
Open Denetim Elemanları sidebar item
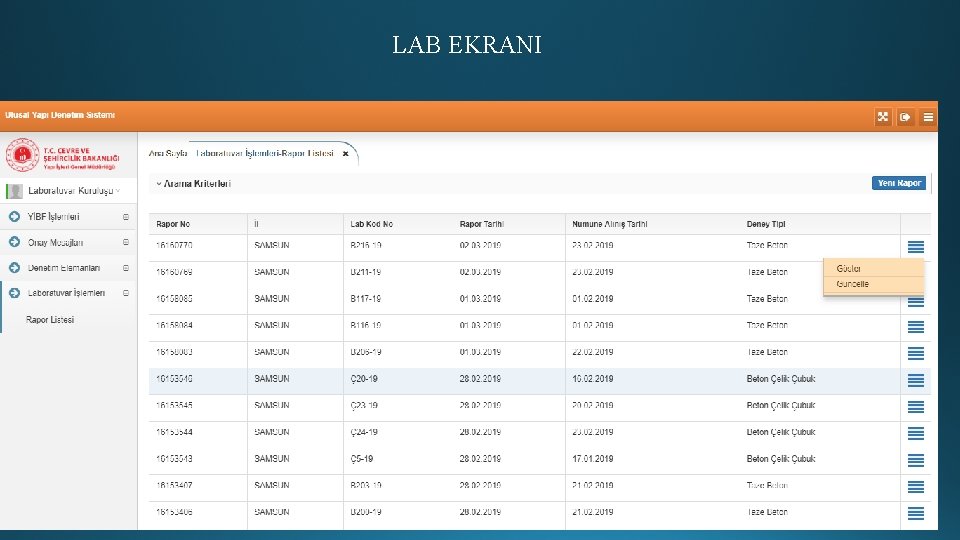click(x=64, y=268)
